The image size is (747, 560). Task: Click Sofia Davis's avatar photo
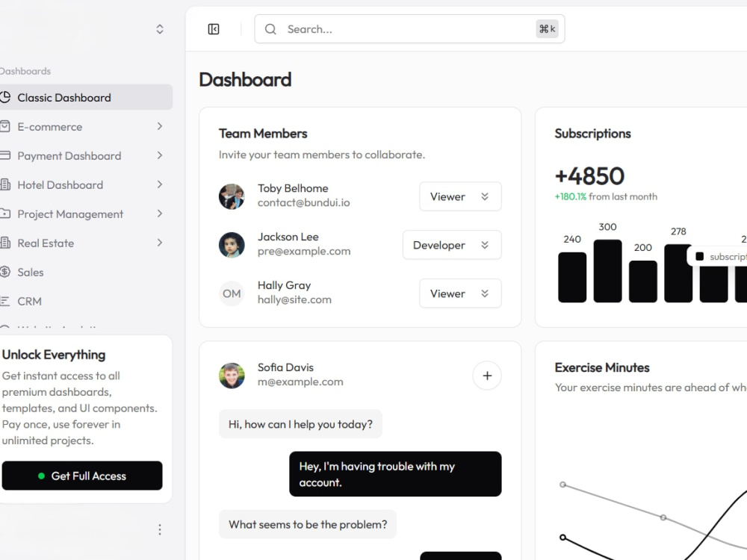pyautogui.click(x=232, y=376)
